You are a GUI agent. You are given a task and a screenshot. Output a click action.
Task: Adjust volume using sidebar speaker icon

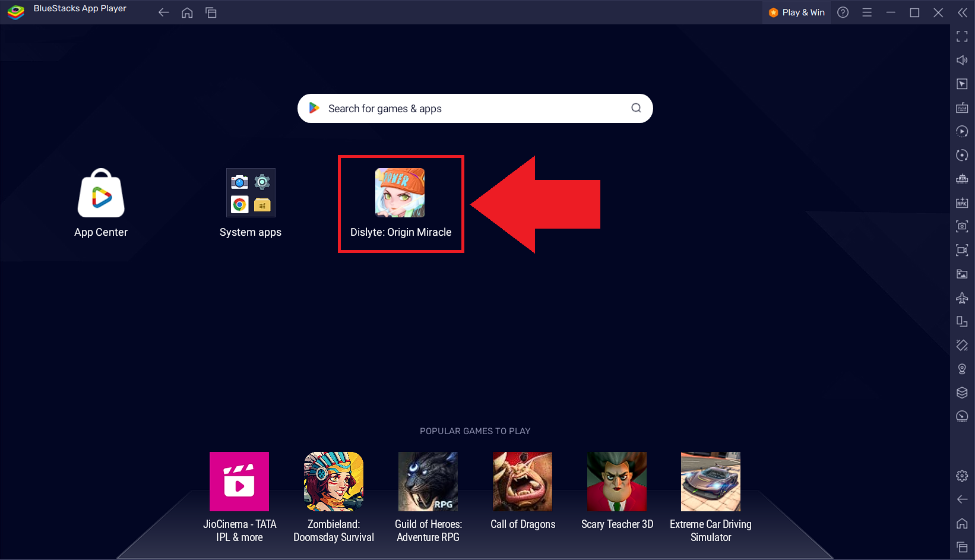962,60
